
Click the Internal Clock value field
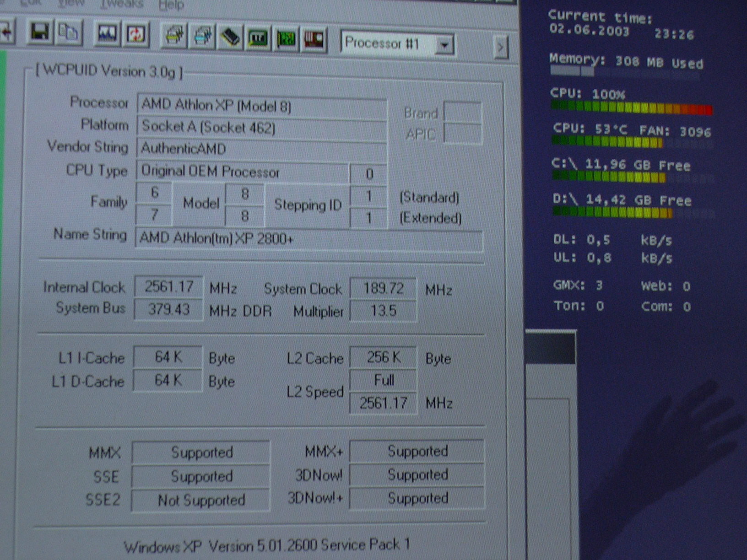169,287
